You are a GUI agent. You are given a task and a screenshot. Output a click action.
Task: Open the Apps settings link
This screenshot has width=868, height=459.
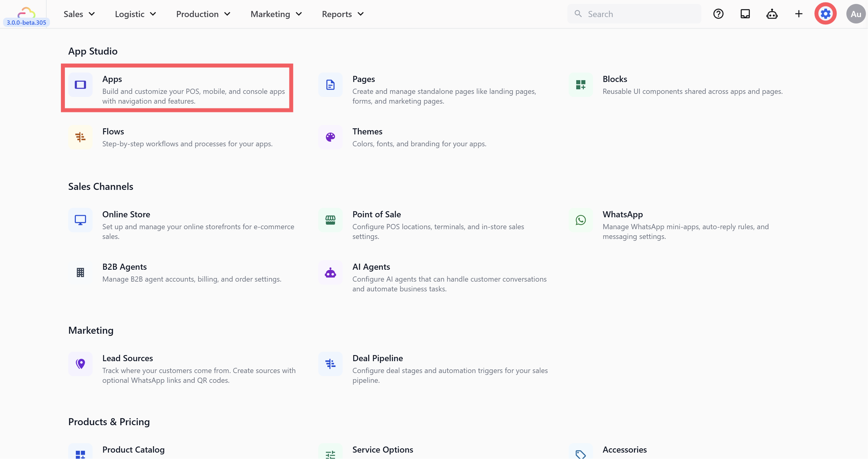pyautogui.click(x=177, y=88)
